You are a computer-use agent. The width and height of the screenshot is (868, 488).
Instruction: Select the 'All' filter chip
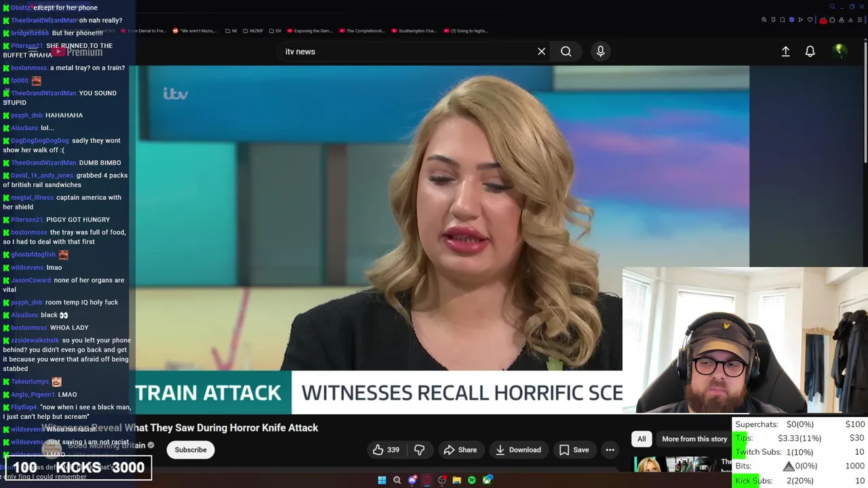coord(642,439)
